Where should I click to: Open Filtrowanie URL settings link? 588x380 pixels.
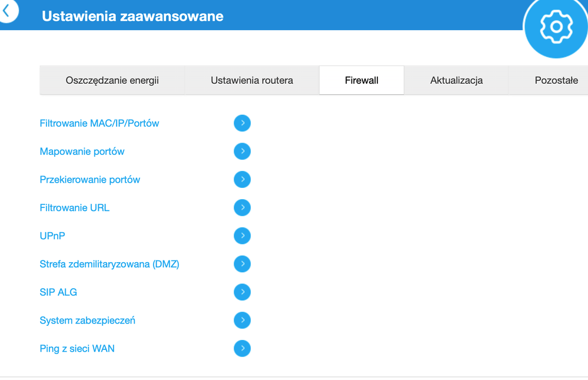74,207
